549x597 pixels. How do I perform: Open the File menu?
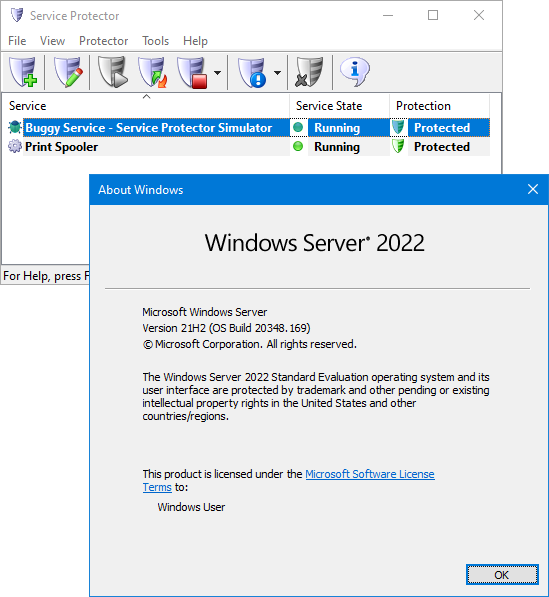[17, 41]
